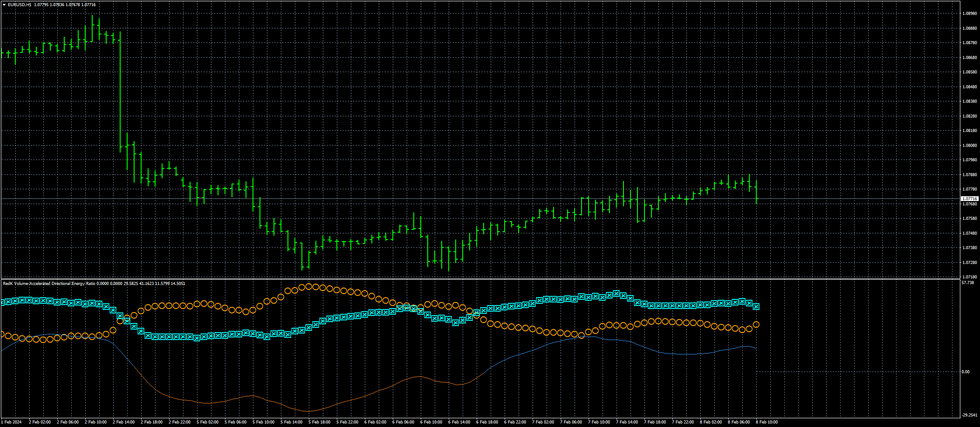Click the 5 Feb 14:00 time label
The image size is (980, 427).
coord(291,422)
